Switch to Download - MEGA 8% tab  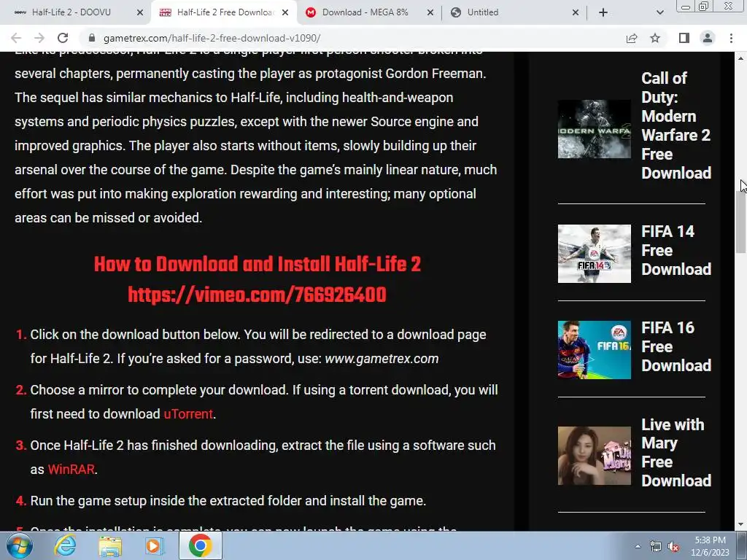[365, 13]
